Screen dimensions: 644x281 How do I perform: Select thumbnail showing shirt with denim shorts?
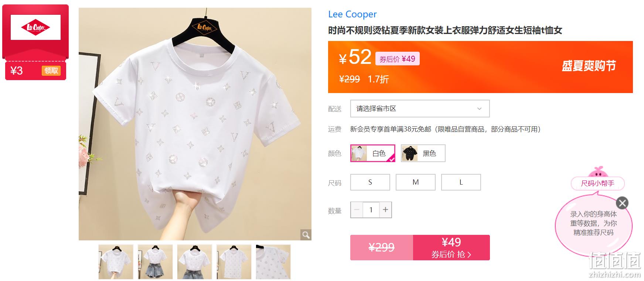(155, 262)
